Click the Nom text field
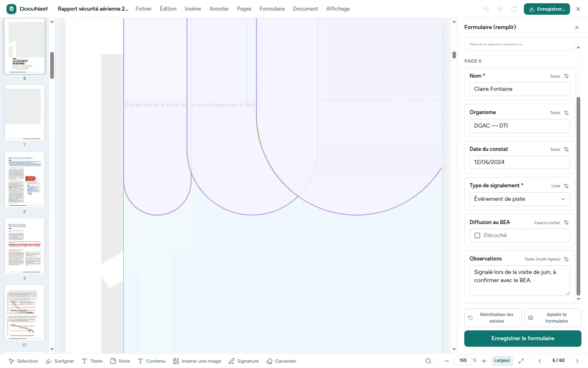 (519, 89)
